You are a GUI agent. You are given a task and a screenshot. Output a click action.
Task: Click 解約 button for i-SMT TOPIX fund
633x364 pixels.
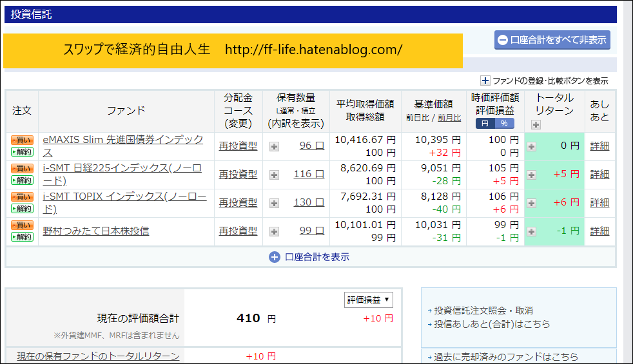pos(22,209)
